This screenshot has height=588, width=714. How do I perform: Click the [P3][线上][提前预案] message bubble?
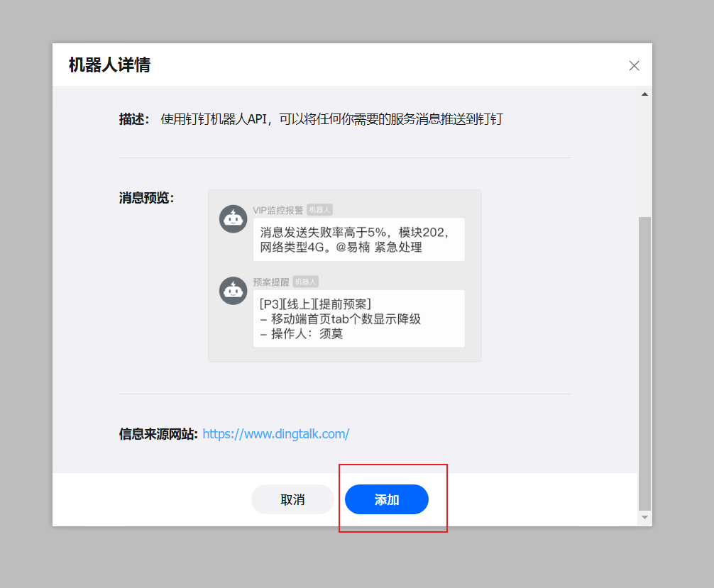359,318
